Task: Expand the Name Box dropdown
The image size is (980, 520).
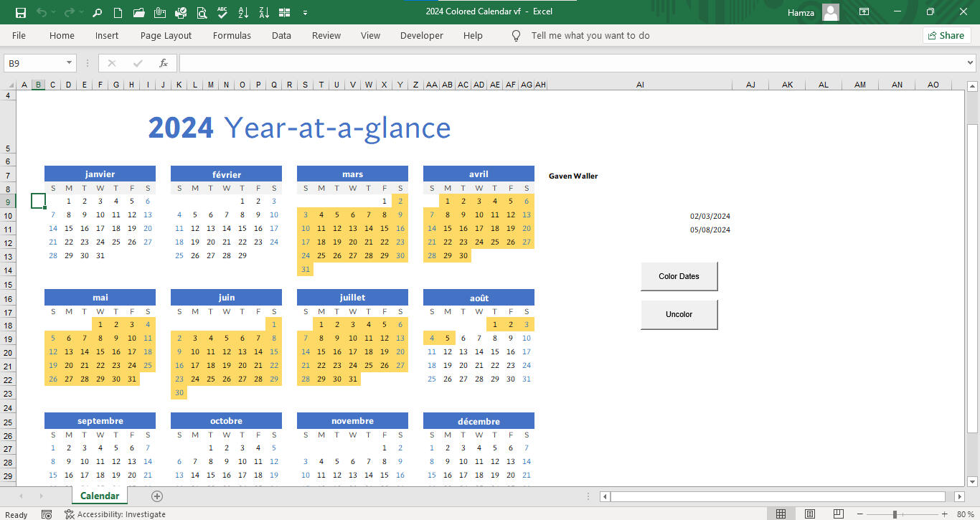Action: [70, 63]
